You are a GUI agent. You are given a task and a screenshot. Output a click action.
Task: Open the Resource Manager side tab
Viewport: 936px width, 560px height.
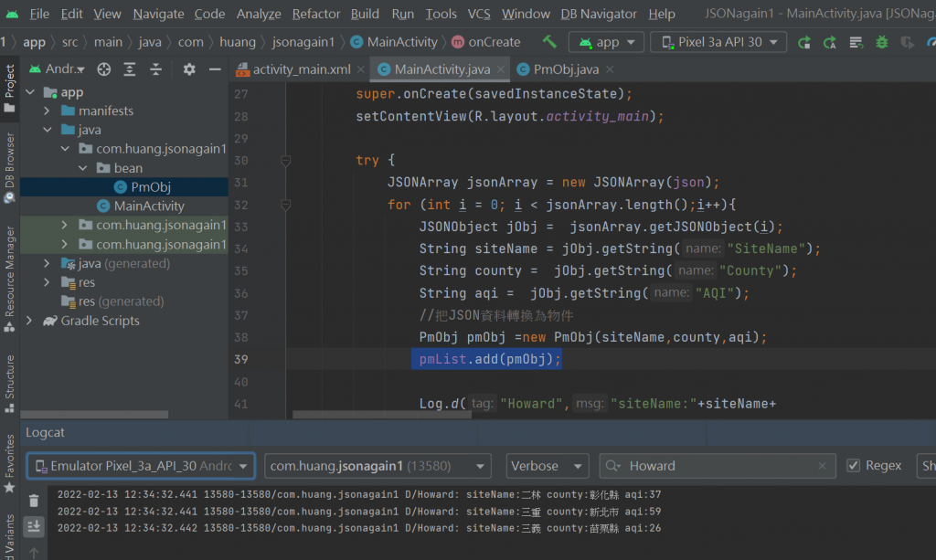(9, 279)
